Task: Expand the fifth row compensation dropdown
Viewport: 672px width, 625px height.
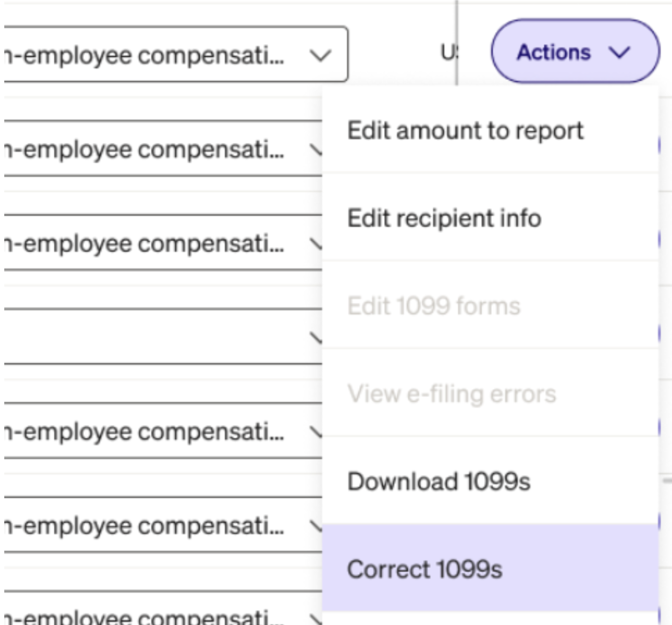Action: pyautogui.click(x=154, y=432)
